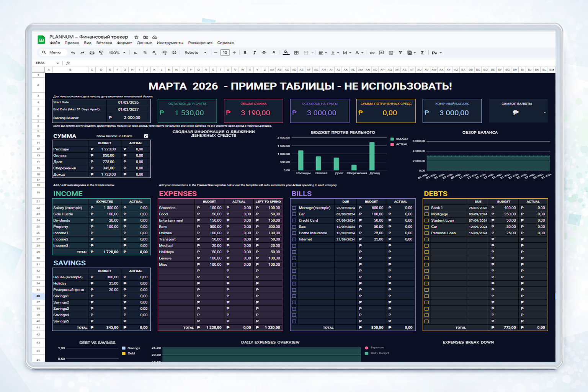Viewport: 588px width, 392px height.
Task: Click the undo icon
Action: click(73, 52)
